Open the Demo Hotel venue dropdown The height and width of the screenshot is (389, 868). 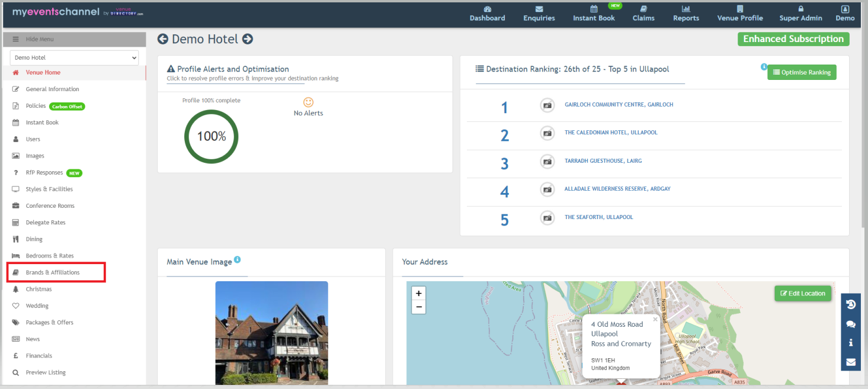(x=75, y=57)
